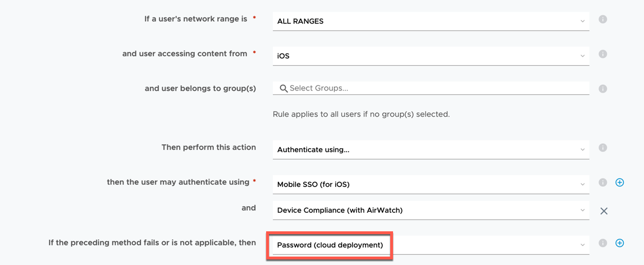Image resolution: width=644 pixels, height=265 pixels.
Task: Open Device Compliance (with AirWatch) dropdown
Action: tap(430, 211)
